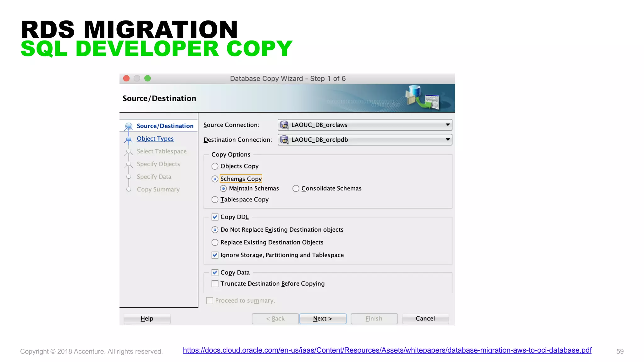Choose the Consolidate Schemas option
This screenshot has height=362, width=644.
point(296,189)
